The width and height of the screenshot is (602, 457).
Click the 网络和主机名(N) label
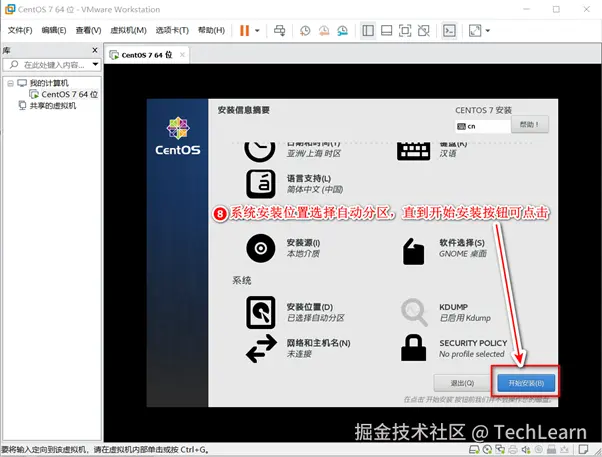point(319,343)
